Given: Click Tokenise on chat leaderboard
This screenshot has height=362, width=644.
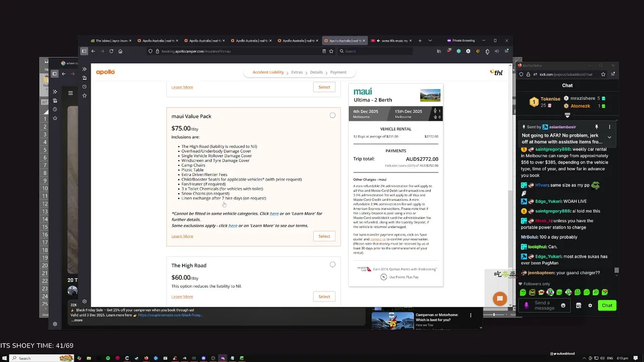Looking at the screenshot, I should point(550,99).
